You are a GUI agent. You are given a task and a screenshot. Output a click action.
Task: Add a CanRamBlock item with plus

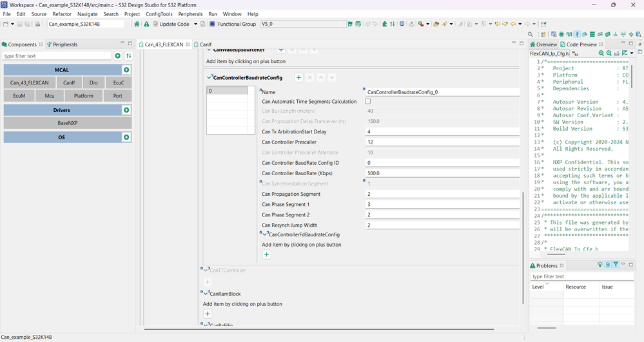click(x=208, y=314)
